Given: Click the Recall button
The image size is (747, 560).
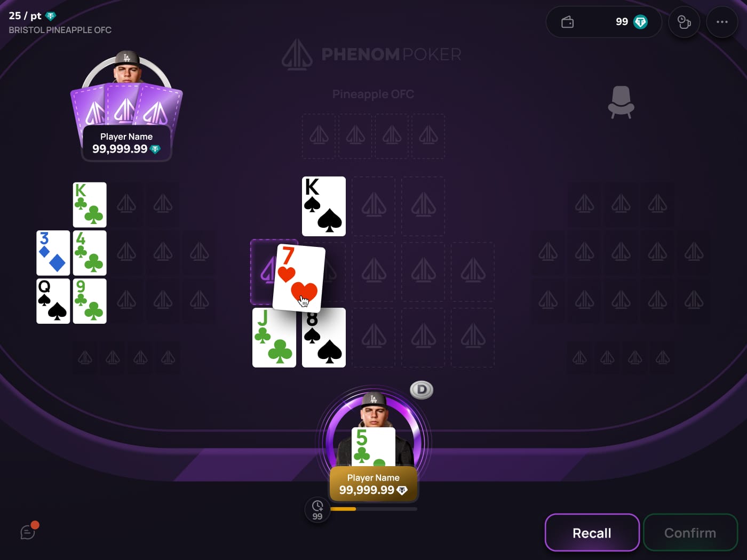Looking at the screenshot, I should (x=592, y=532).
